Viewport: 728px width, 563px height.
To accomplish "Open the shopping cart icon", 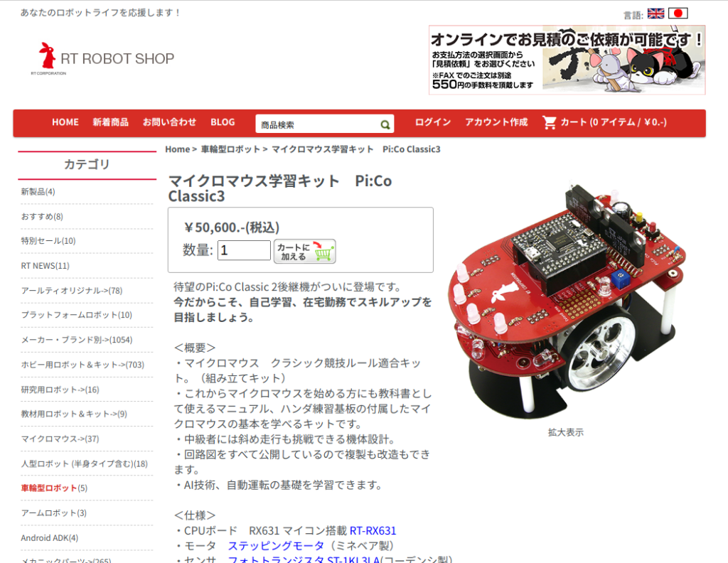I will 550,122.
